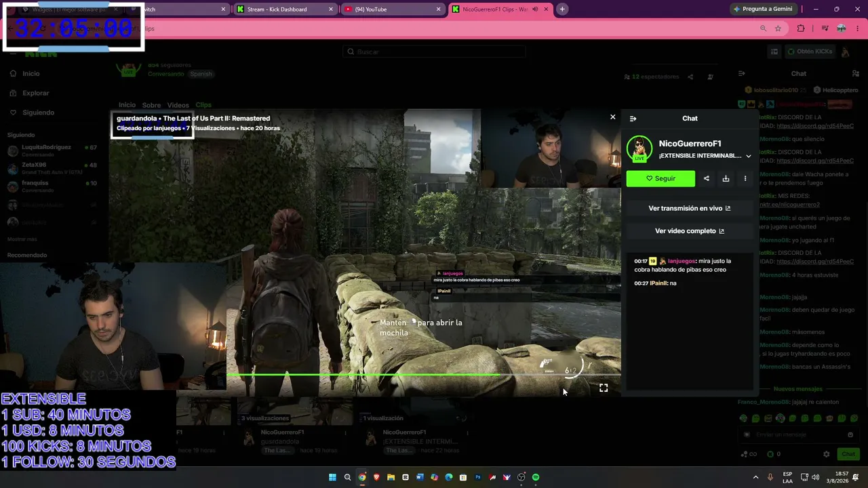
Task: Collapse the clip chat panel icon
Action: (x=633, y=119)
